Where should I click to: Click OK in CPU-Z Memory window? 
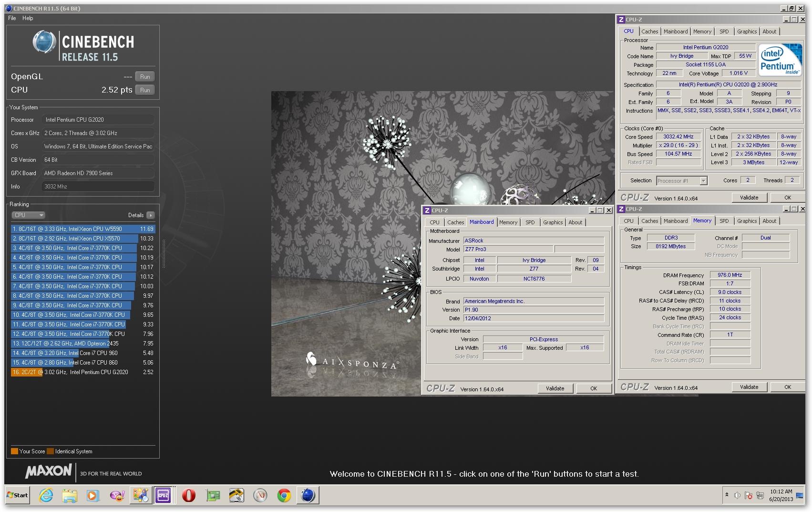(787, 387)
